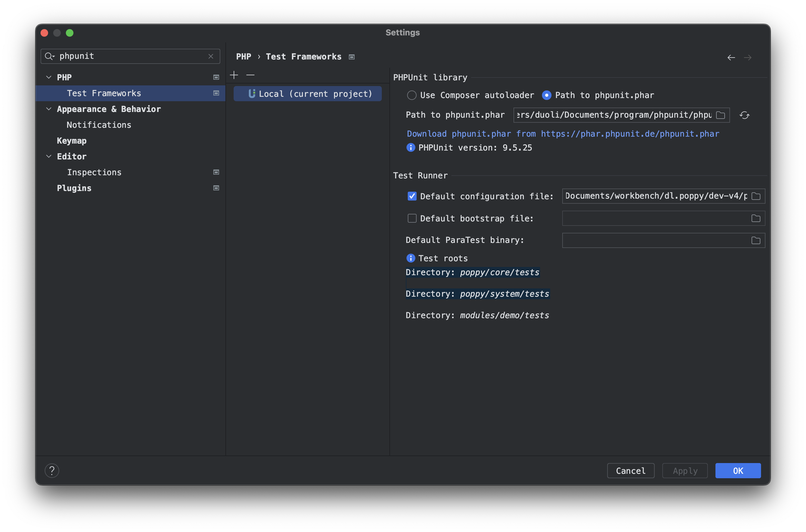
Task: Select Use Composer autoloader radio button
Action: pos(412,95)
